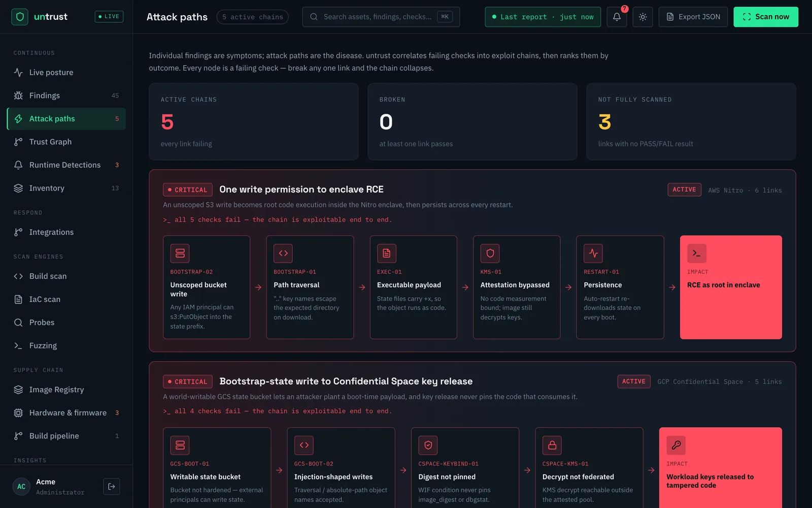Click the Broken chains summary card
The image size is (812, 508).
[x=472, y=122]
